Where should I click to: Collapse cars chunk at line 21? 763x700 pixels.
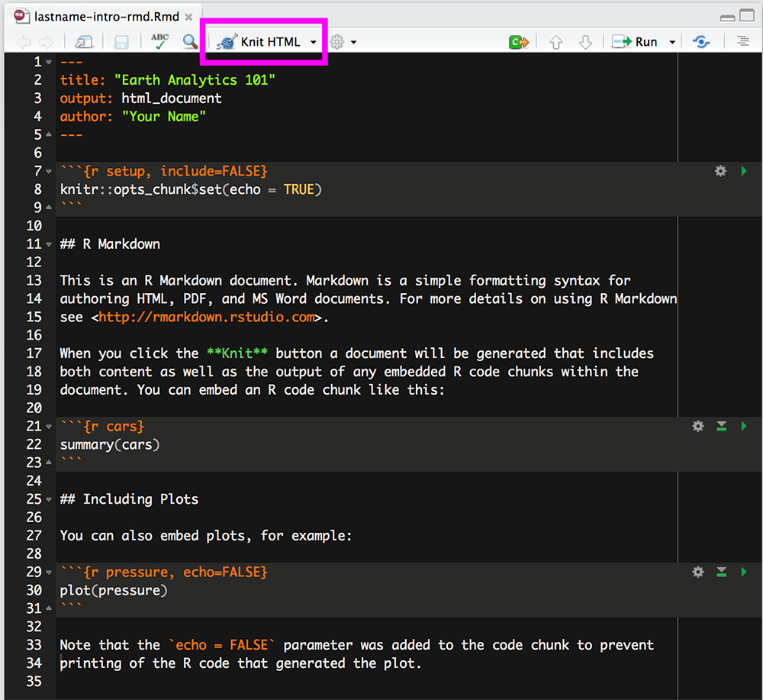[49, 427]
